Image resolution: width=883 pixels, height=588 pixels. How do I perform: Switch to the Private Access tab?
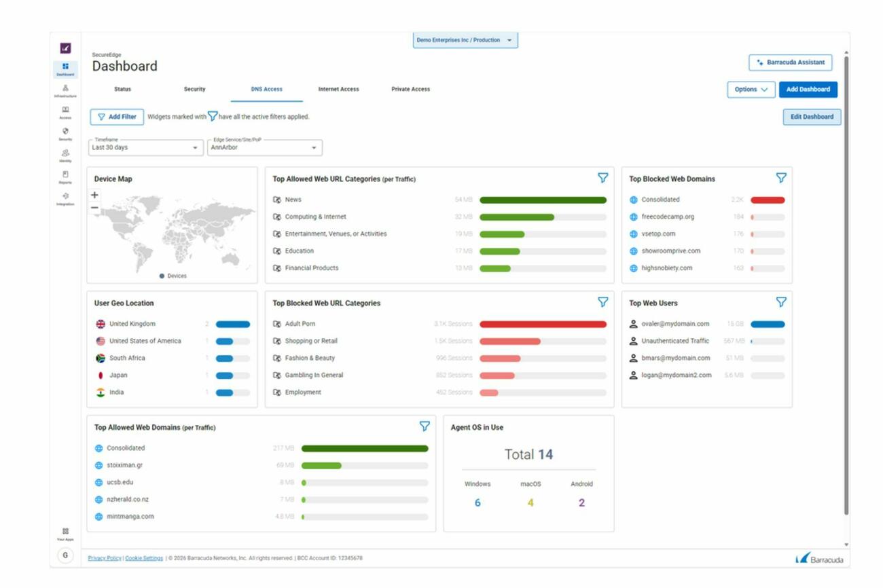point(410,89)
